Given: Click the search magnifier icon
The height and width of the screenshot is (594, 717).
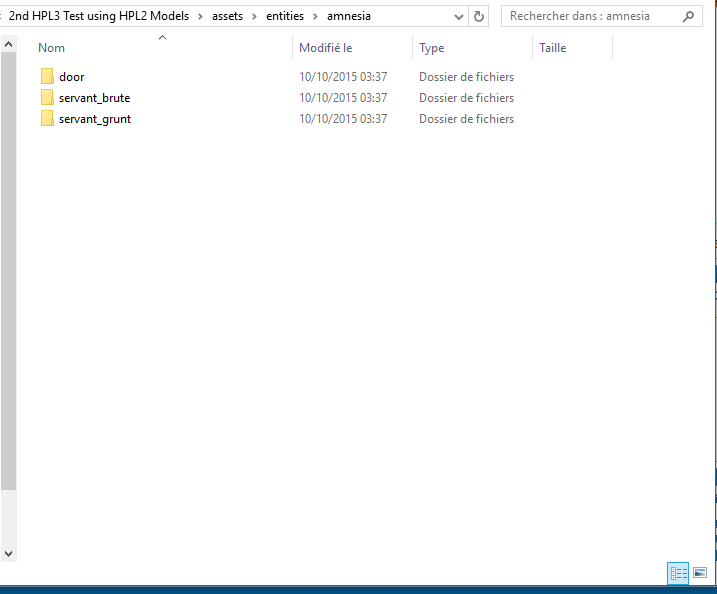Looking at the screenshot, I should tap(688, 16).
